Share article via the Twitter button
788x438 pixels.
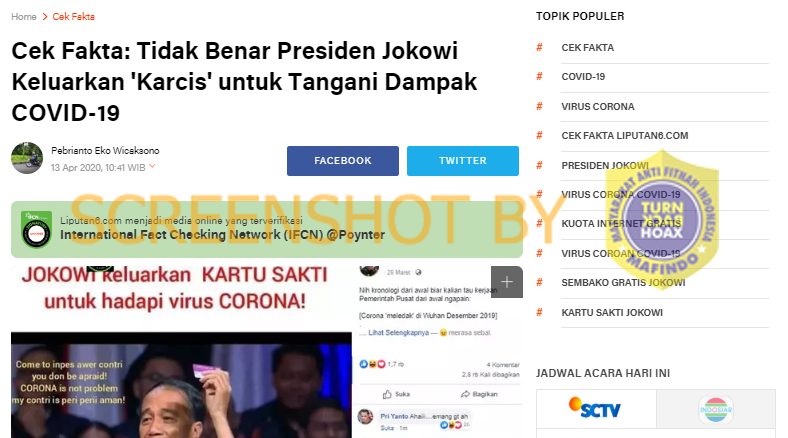tap(463, 161)
